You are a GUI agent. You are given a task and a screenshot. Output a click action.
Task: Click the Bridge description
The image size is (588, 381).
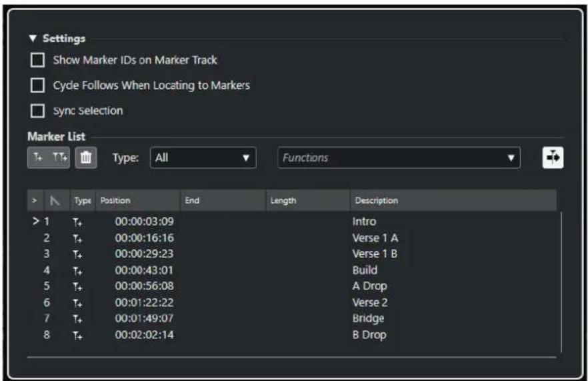click(368, 318)
